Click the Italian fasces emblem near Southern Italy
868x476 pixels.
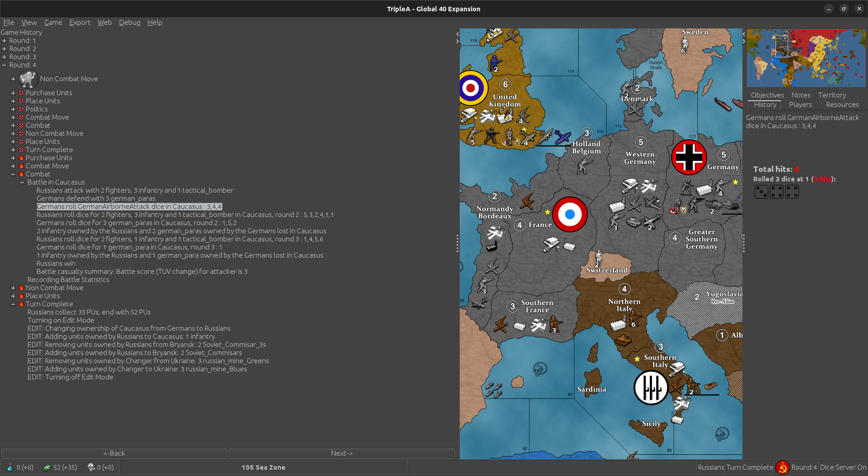click(x=651, y=388)
